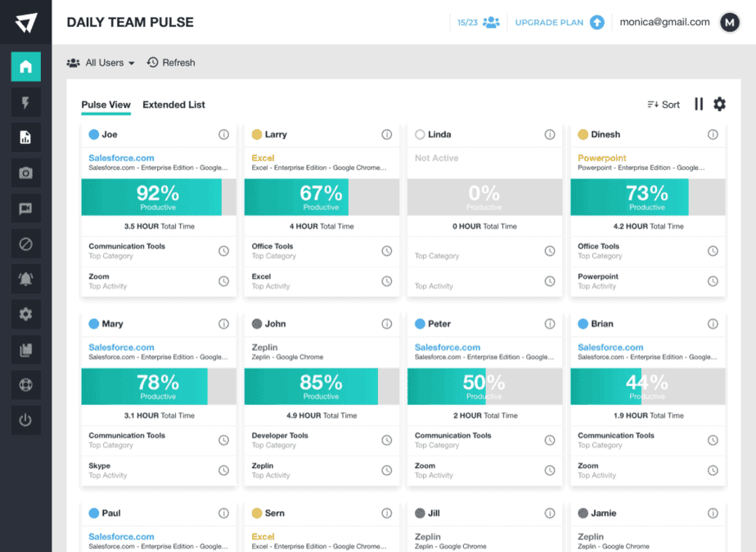The height and width of the screenshot is (552, 756).
Task: Switch to the Extended List tab
Action: tap(173, 105)
